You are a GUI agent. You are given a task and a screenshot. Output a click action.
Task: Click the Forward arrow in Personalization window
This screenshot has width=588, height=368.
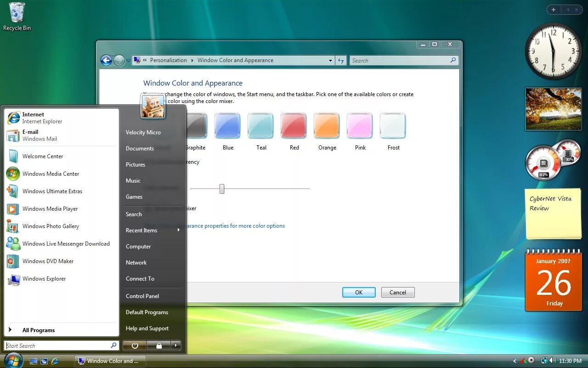click(x=119, y=60)
